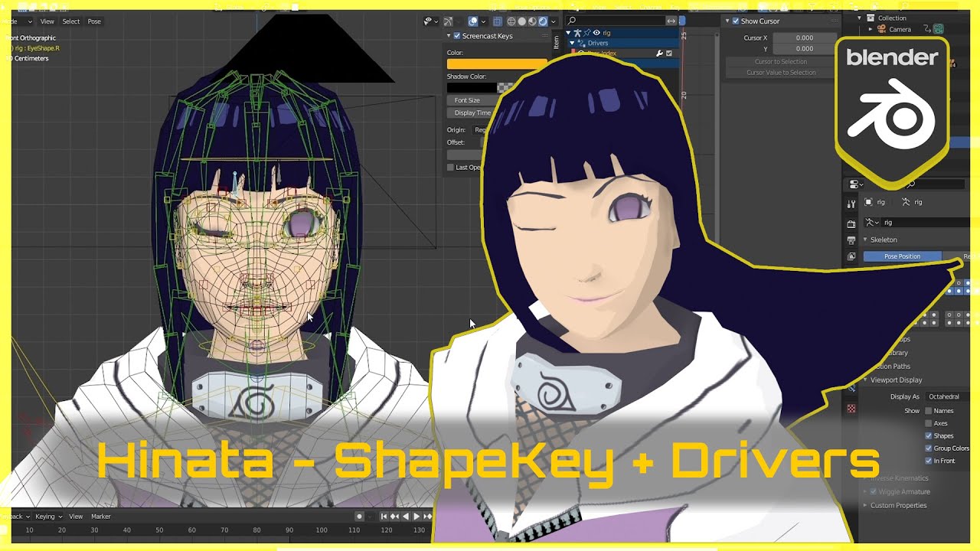This screenshot has height=551, width=980.
Task: Hide the rig channel with eye icon
Action: pos(596,33)
